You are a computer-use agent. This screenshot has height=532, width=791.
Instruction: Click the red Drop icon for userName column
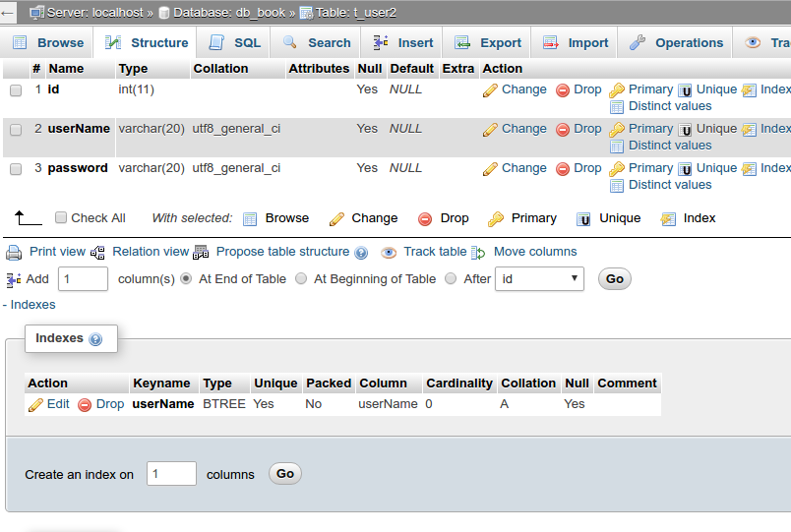[x=563, y=129]
